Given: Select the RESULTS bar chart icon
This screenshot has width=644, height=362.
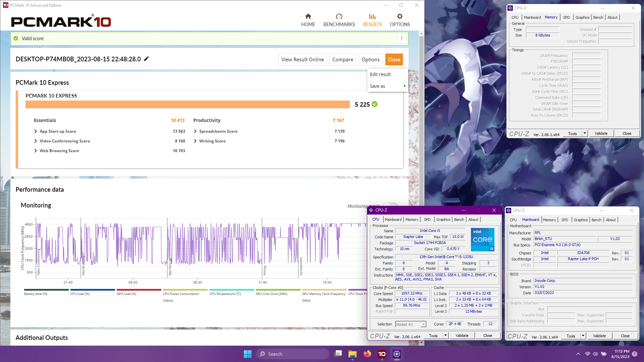Looking at the screenshot, I should point(372,16).
